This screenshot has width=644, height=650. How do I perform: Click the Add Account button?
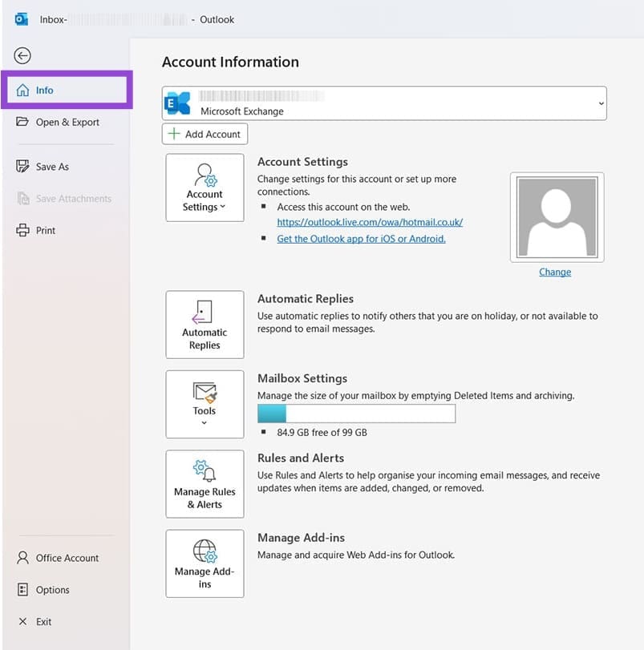click(x=205, y=134)
